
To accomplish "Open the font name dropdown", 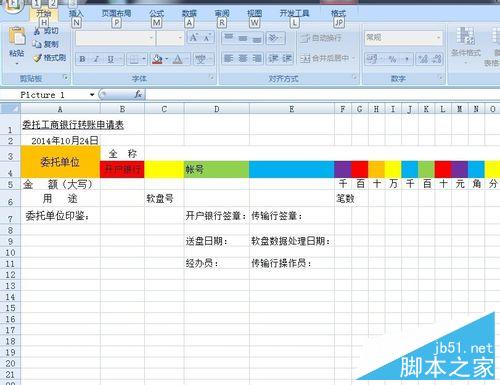I will [151, 38].
